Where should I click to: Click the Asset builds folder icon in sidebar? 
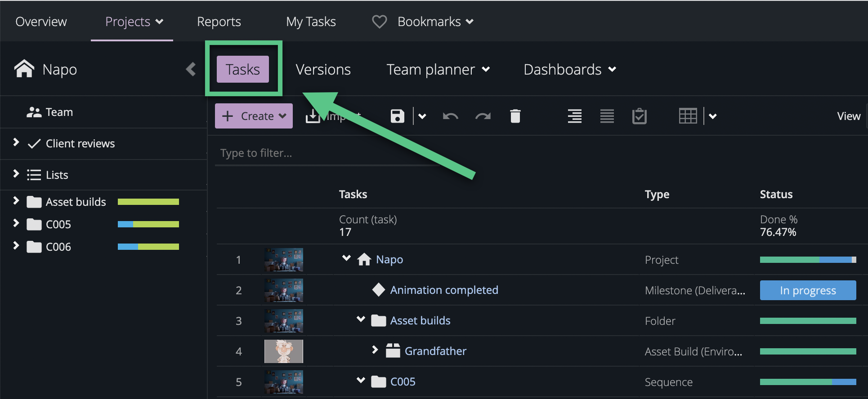34,202
